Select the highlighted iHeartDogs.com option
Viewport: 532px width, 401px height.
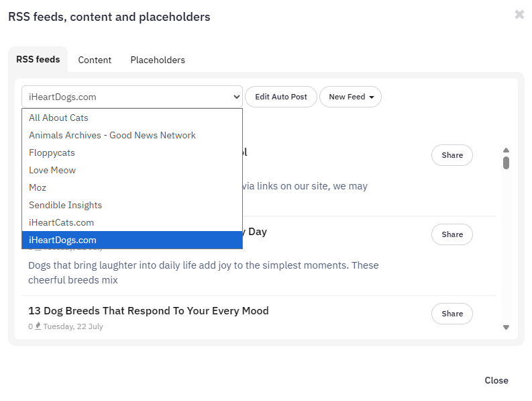132,240
